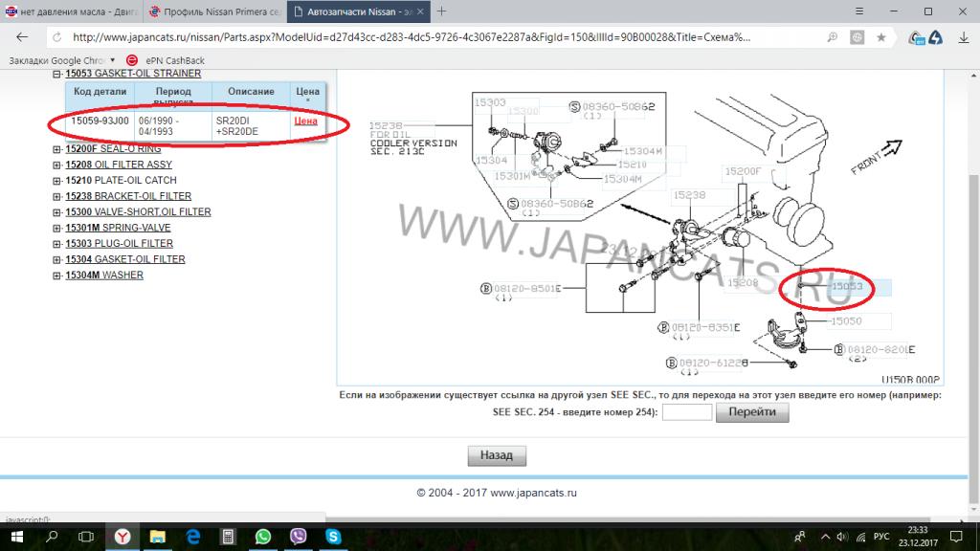Viewport: 980px width, 551px height.
Task: Open the 15208 OIL FILTER ASSY link
Action: [x=119, y=165]
